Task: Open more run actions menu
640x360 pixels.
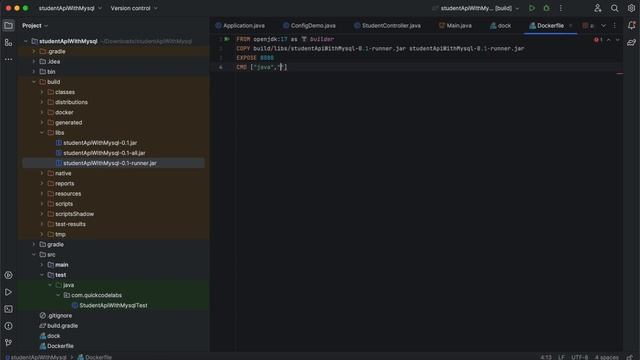Action: pyautogui.click(x=561, y=8)
